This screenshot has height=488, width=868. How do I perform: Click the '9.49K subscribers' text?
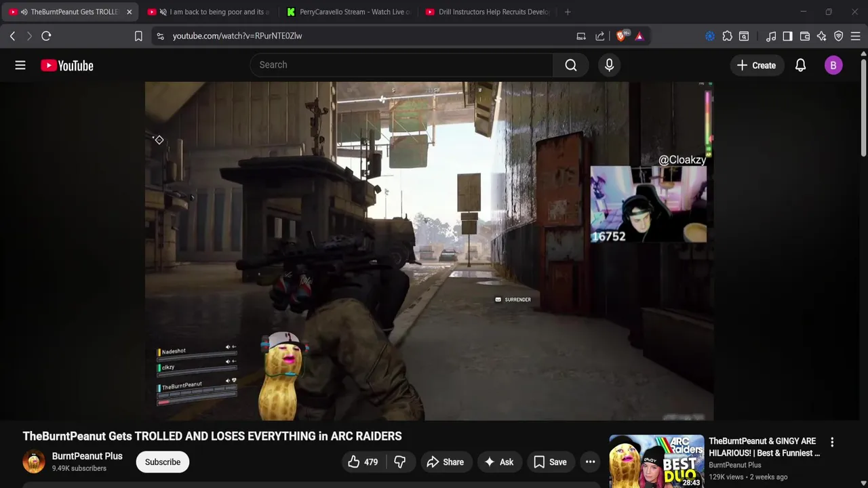(79, 468)
